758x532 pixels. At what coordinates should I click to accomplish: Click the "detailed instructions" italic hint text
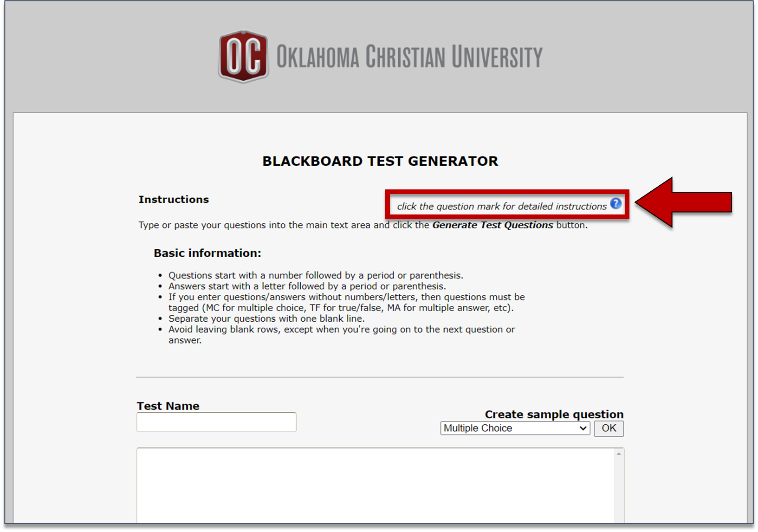tap(501, 207)
